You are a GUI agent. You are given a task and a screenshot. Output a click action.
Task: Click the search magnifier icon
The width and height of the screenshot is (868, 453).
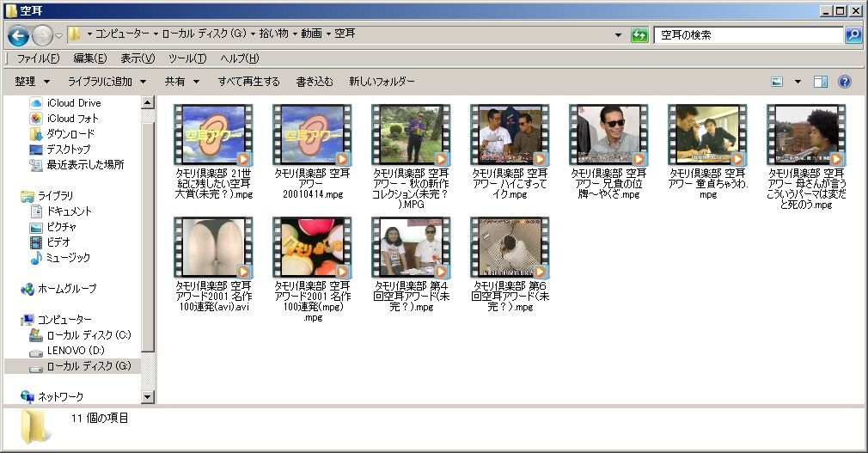[853, 35]
